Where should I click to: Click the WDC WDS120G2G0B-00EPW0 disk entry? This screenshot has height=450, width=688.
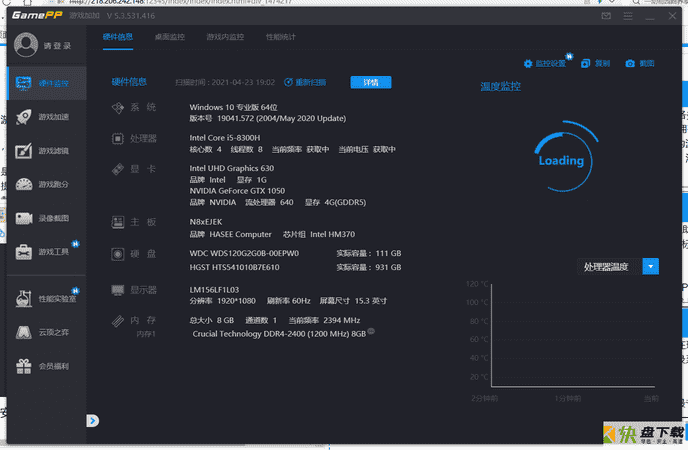(x=244, y=254)
